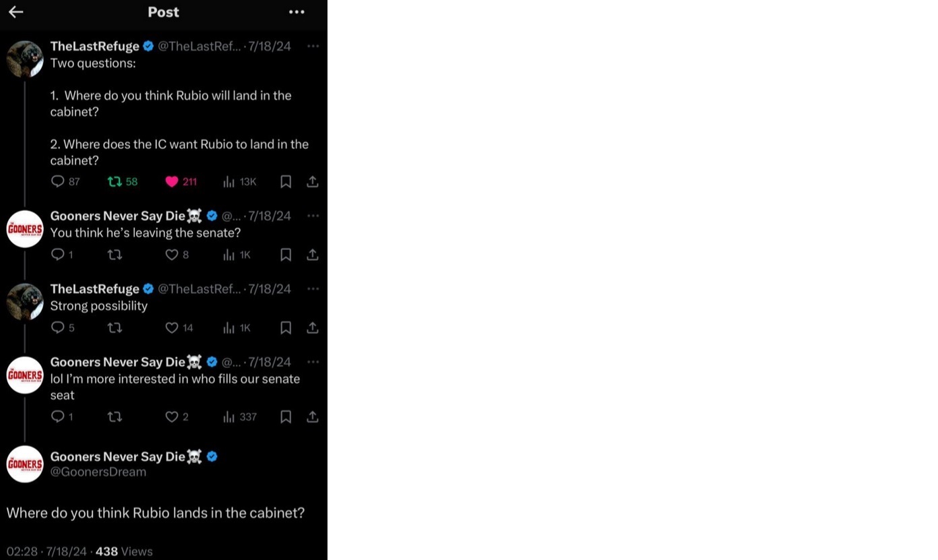Open TheLastRefuge profile name on first post
The width and height of the screenshot is (938, 560).
(95, 46)
